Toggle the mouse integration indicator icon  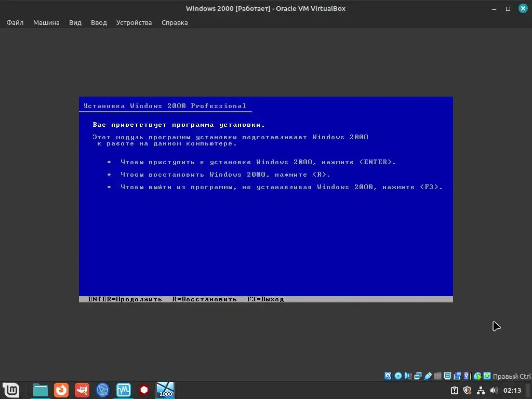(x=477, y=376)
